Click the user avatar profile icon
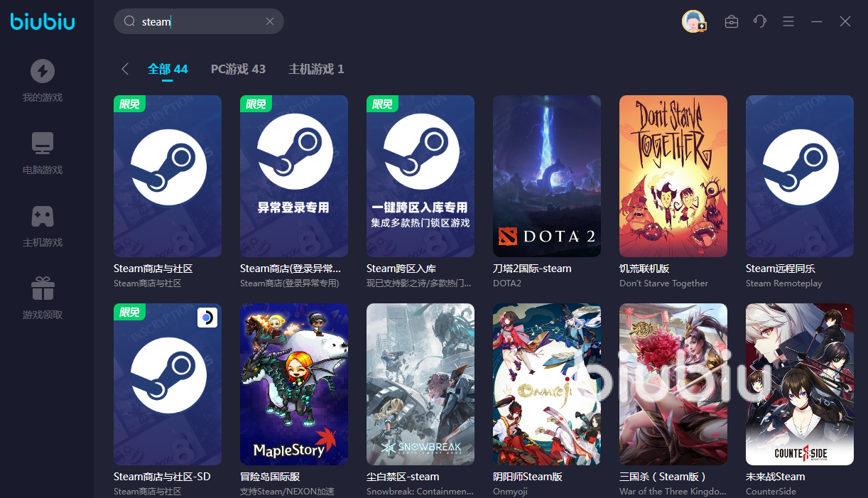This screenshot has height=498, width=868. click(x=693, y=21)
